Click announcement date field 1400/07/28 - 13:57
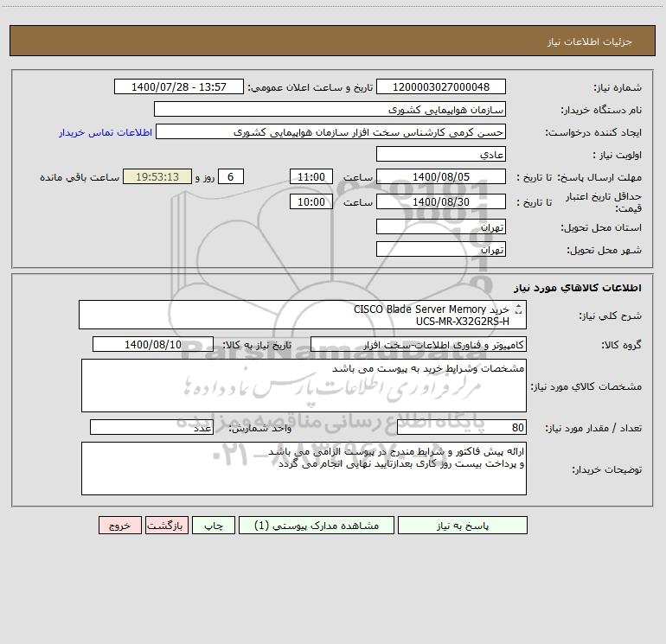 pyautogui.click(x=179, y=86)
